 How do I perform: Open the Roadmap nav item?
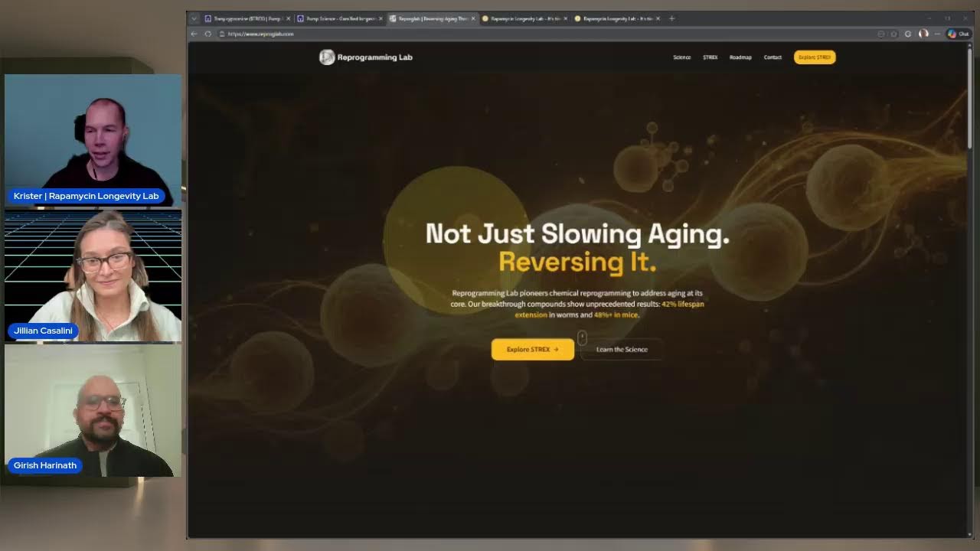[x=740, y=57]
